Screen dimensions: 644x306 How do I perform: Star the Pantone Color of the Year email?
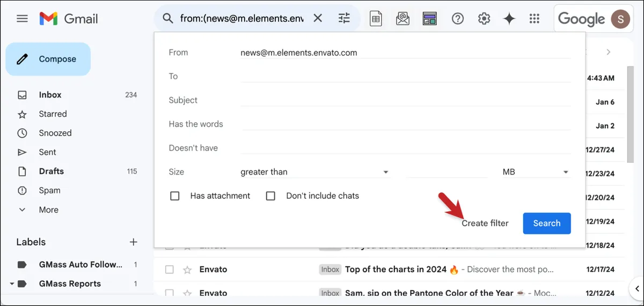187,293
